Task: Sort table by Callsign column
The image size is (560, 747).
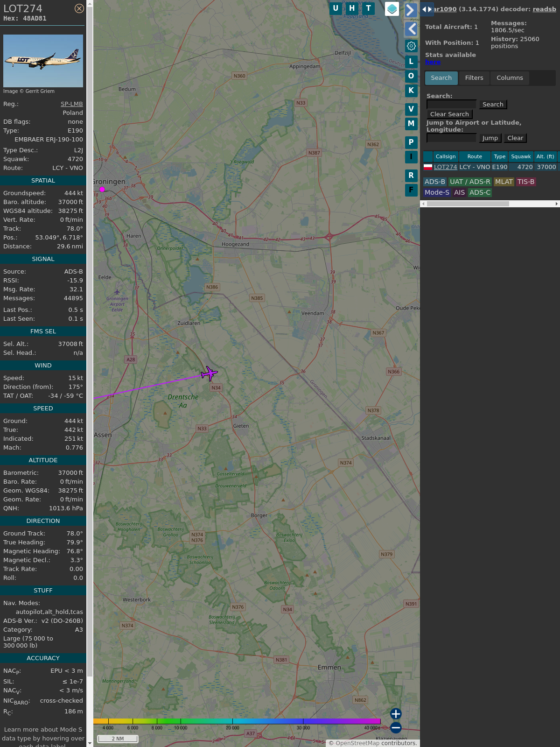Action: (446, 157)
